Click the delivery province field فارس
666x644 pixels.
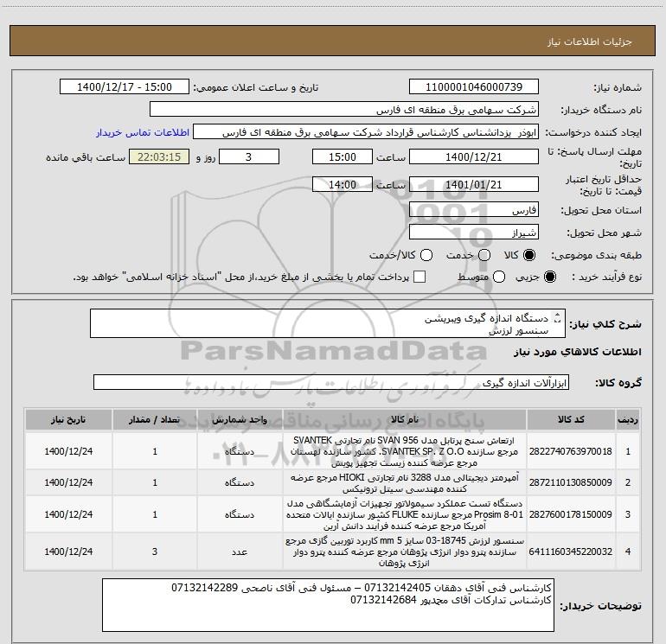click(x=474, y=210)
